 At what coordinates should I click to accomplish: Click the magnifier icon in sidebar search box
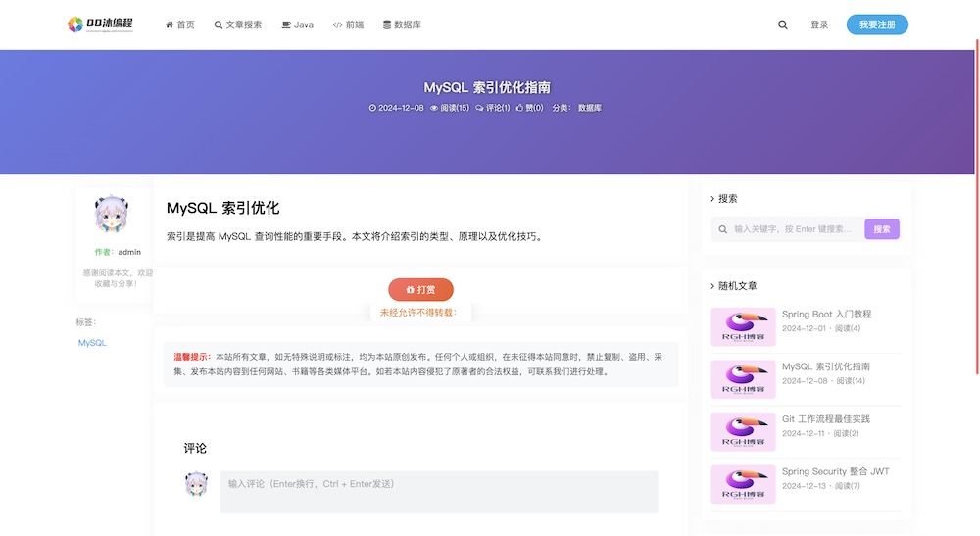[x=722, y=229]
